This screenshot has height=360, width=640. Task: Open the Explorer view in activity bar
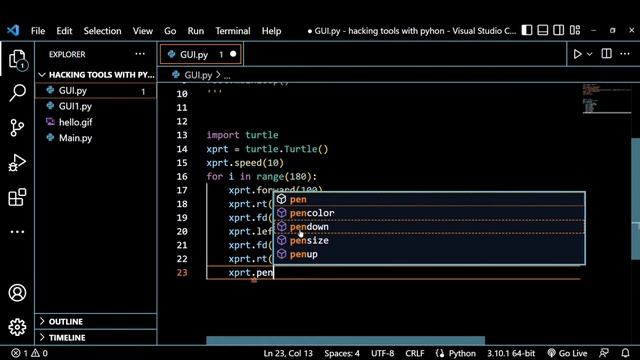pos(17,60)
